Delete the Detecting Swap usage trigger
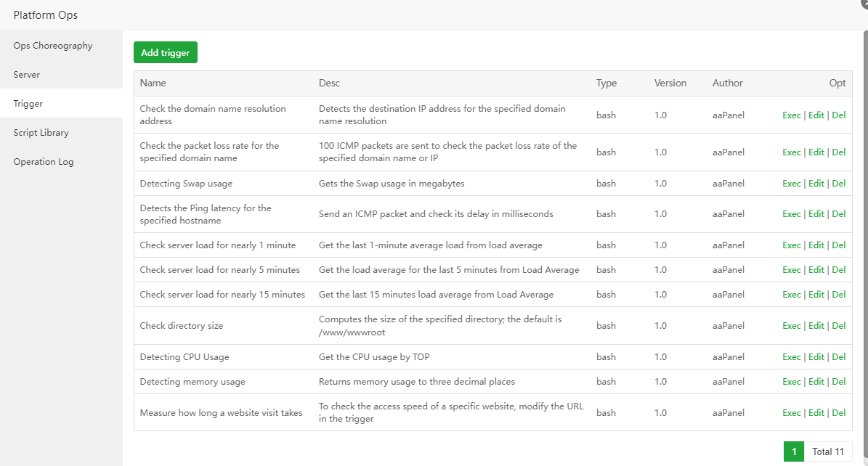Screen dimensions: 868x466 pos(839,184)
